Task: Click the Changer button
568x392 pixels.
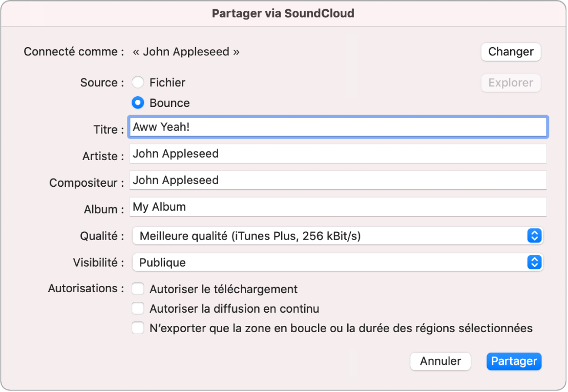Action: (511, 52)
